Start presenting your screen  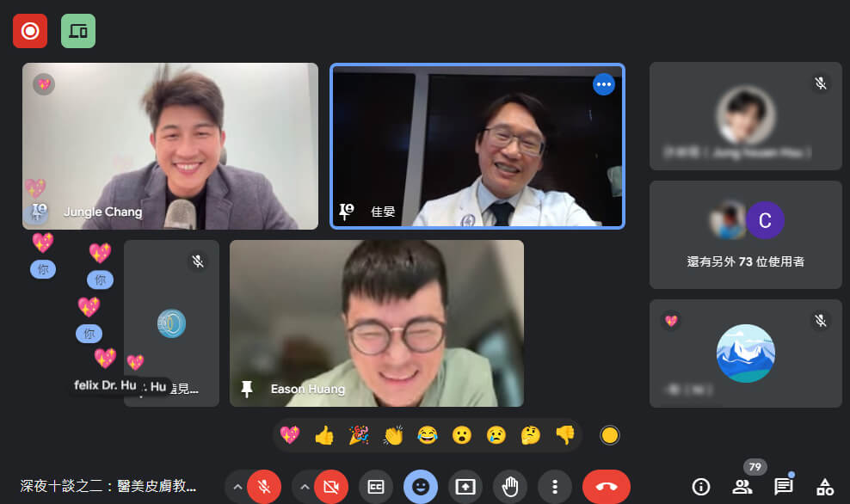pos(465,487)
